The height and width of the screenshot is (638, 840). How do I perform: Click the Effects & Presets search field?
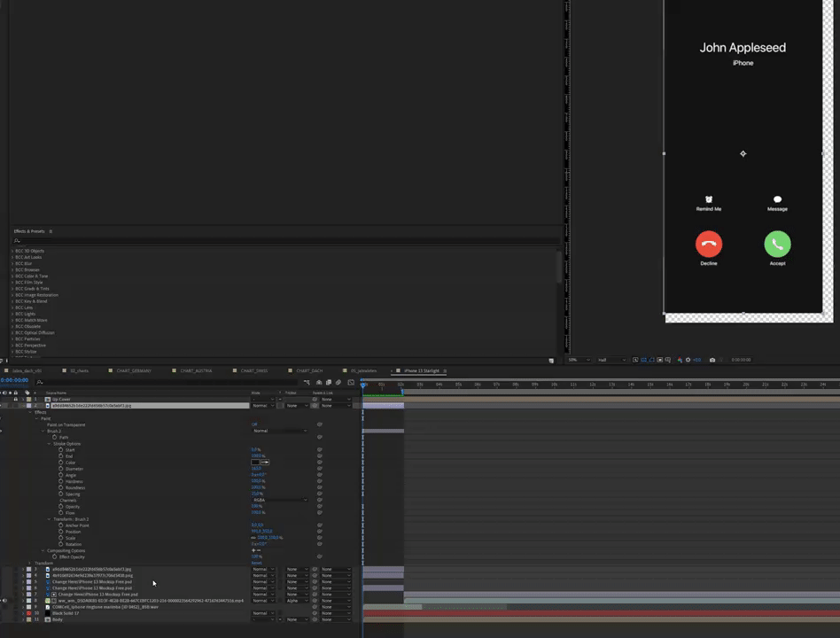click(x=286, y=240)
